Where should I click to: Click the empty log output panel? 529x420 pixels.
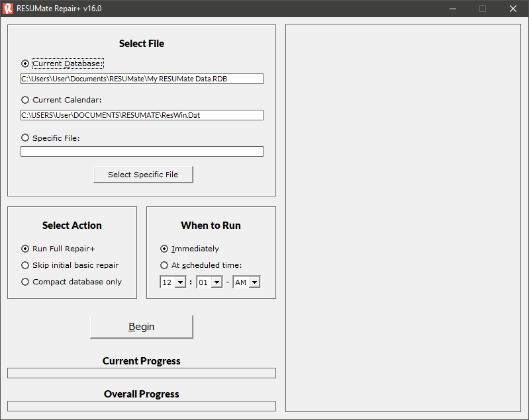[x=403, y=218]
